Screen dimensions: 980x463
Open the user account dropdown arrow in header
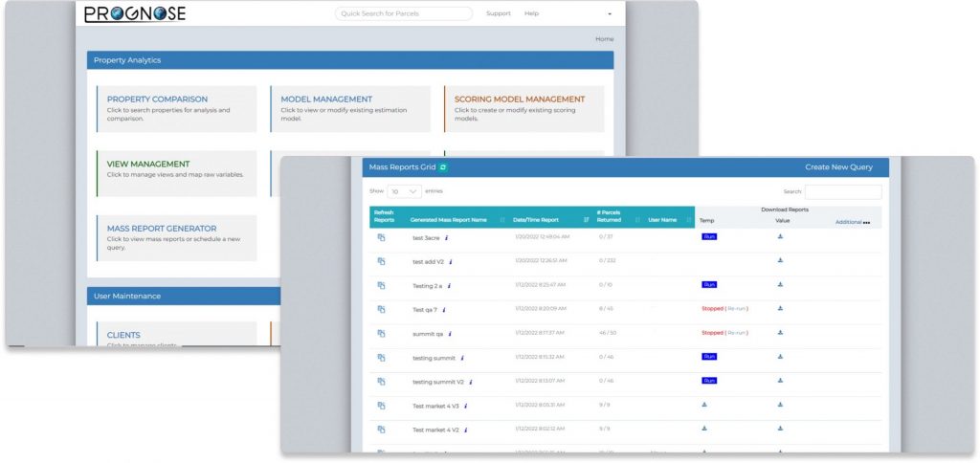point(610,14)
